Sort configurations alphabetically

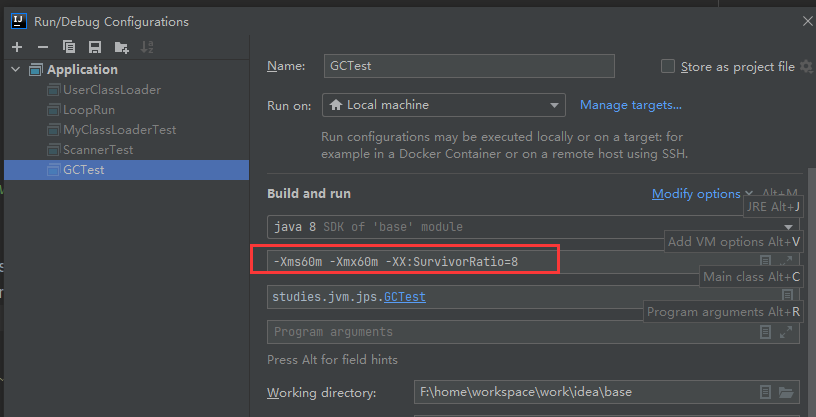pyautogui.click(x=147, y=47)
